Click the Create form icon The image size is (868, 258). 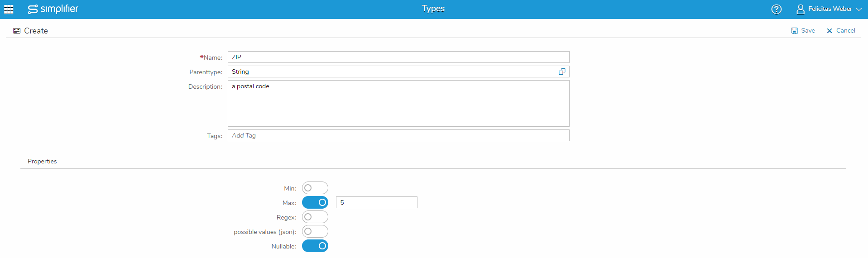pos(17,31)
